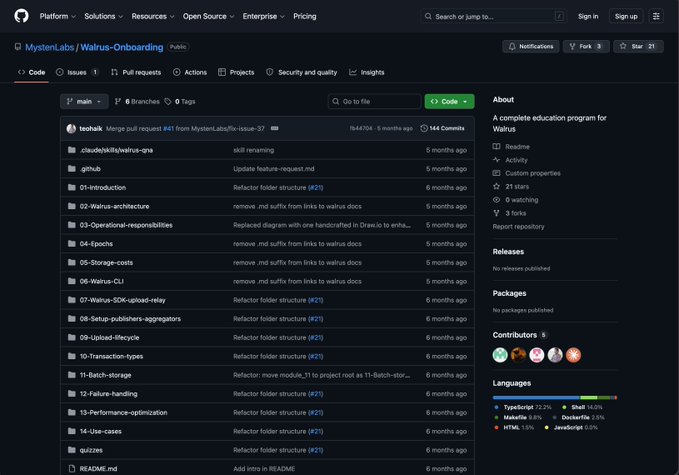Open the 'skill renaming' commit message
This screenshot has height=475, width=679.
tap(253, 150)
